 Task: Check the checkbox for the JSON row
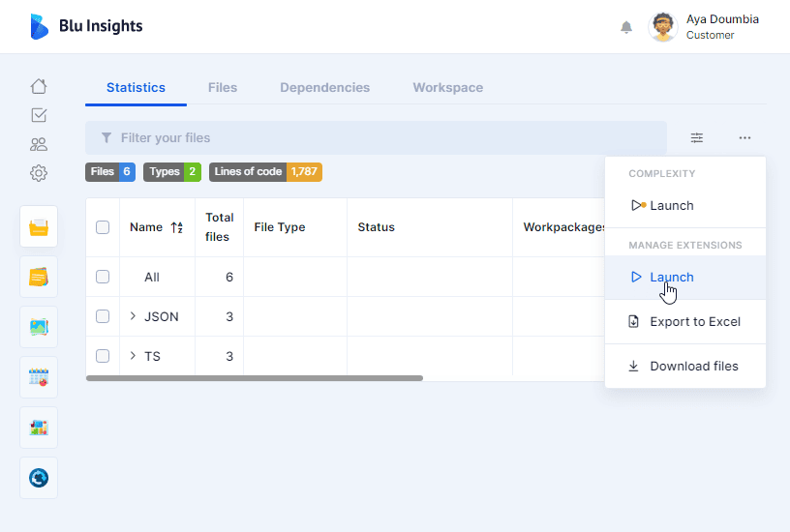click(x=103, y=316)
